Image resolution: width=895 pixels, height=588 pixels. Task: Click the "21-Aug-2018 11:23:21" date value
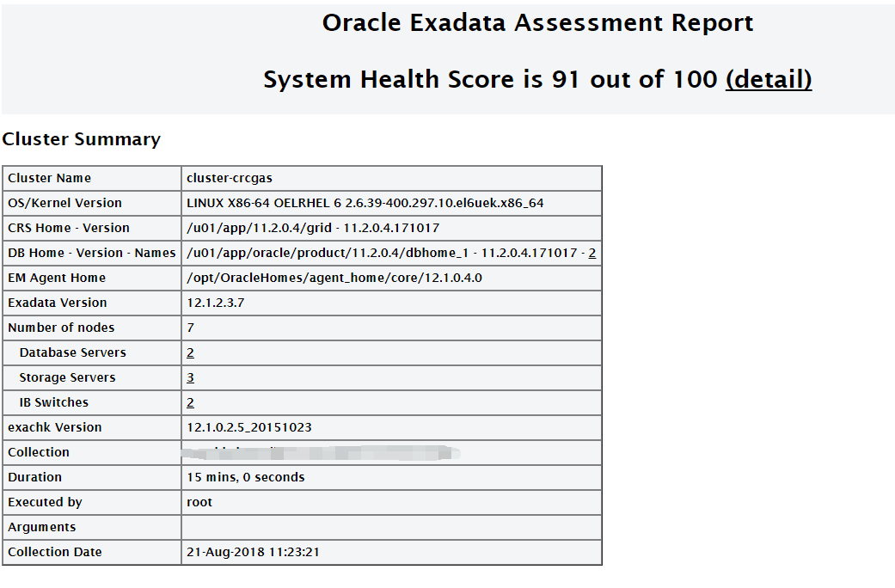click(254, 552)
